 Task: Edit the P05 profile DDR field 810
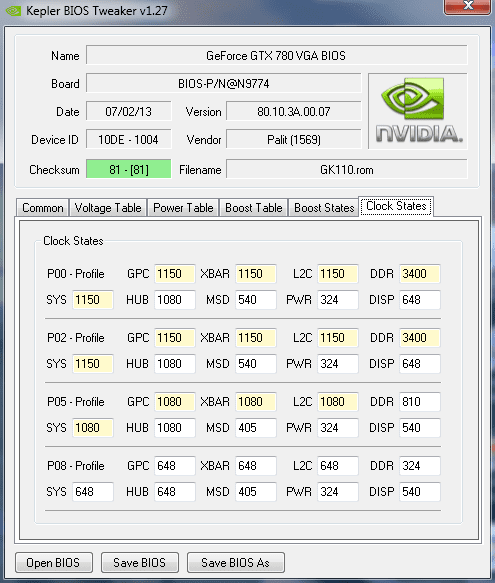tap(420, 402)
